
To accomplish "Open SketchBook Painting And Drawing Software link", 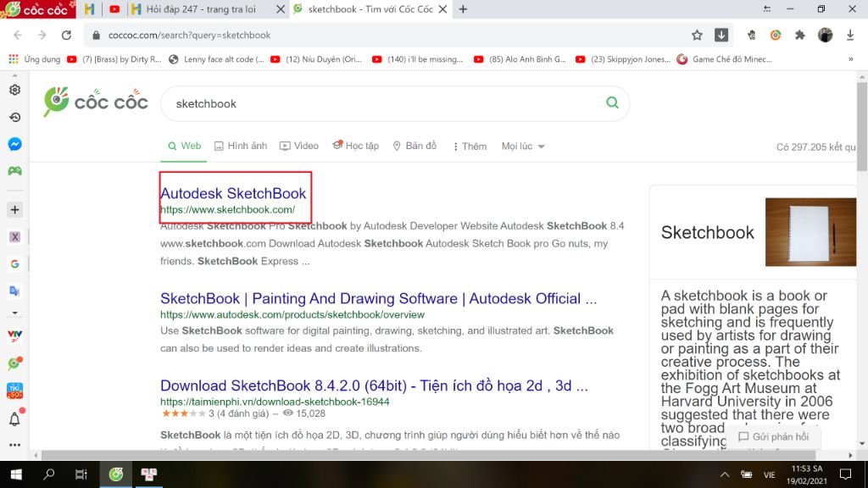I will click(379, 298).
